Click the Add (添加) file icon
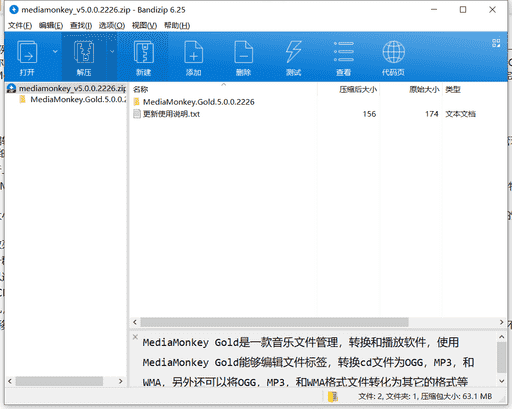 [194, 52]
